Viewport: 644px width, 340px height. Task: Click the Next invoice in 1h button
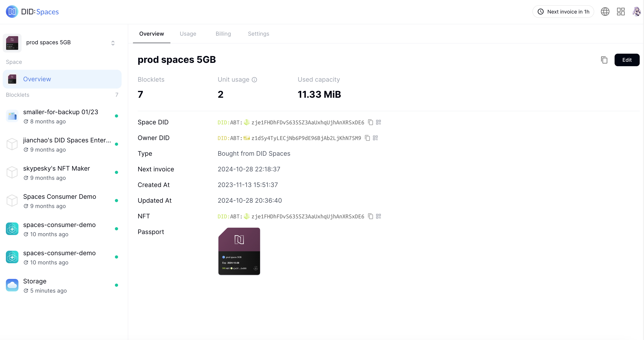point(563,12)
